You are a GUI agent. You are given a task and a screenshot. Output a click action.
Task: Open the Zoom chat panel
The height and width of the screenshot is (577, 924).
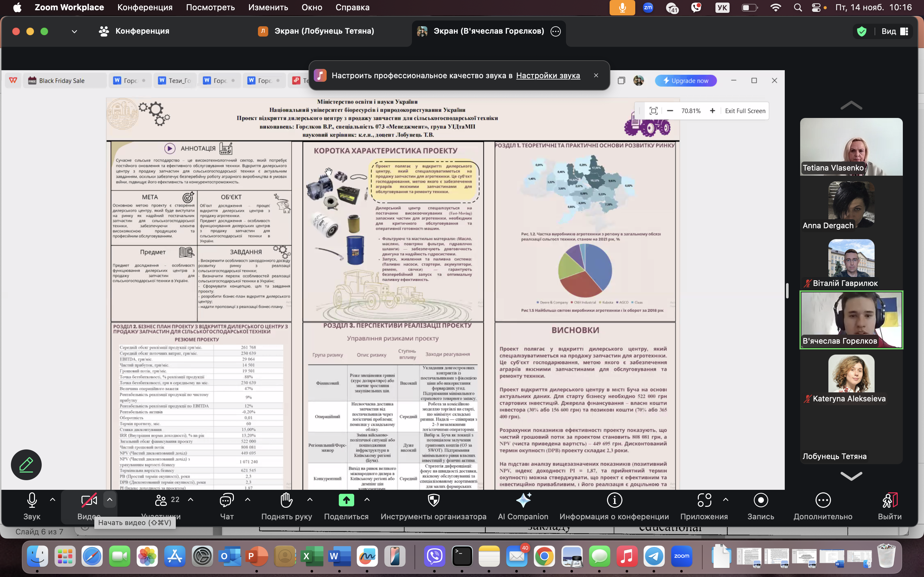click(x=227, y=500)
